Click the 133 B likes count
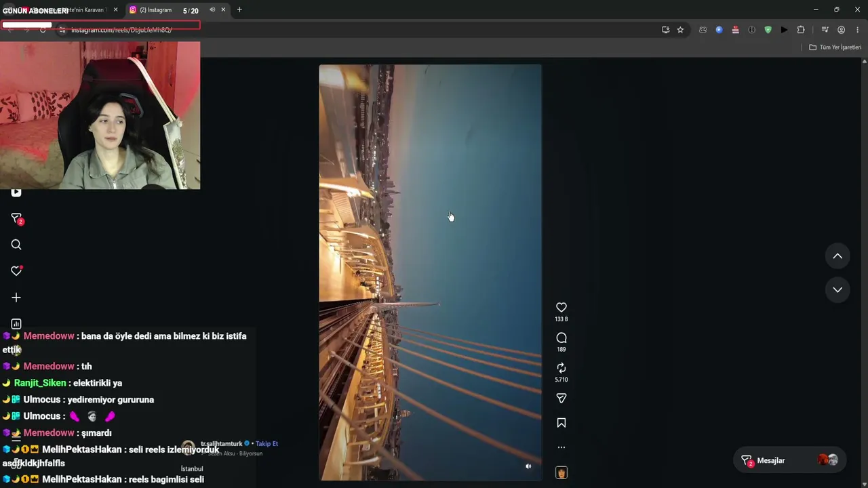Screen dimensions: 868x488 561,319
